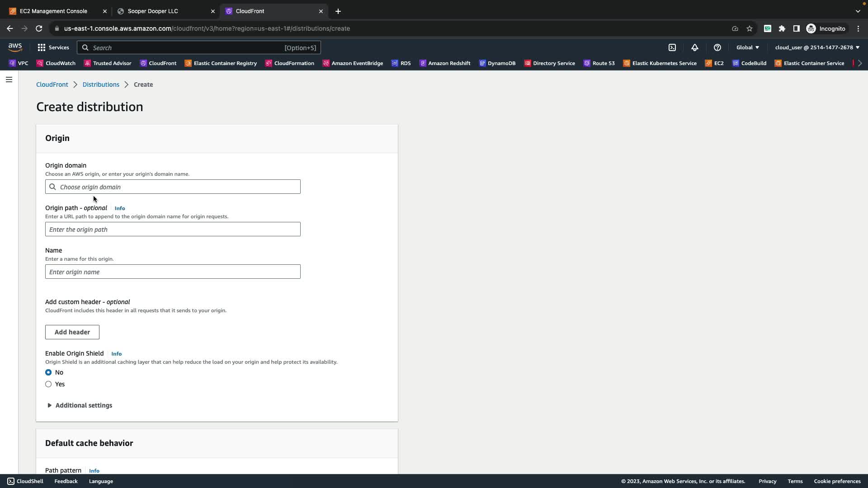Screen dimensions: 868x488
Task: Open the notifications bell
Action: pyautogui.click(x=695, y=47)
